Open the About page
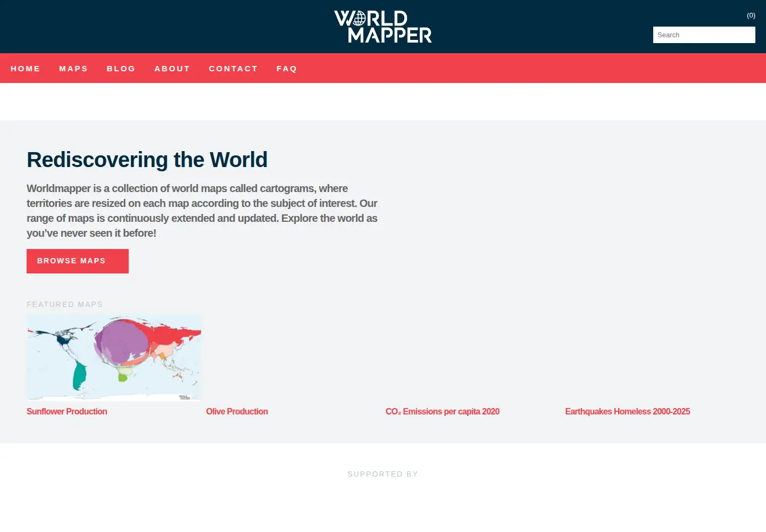 click(x=172, y=69)
